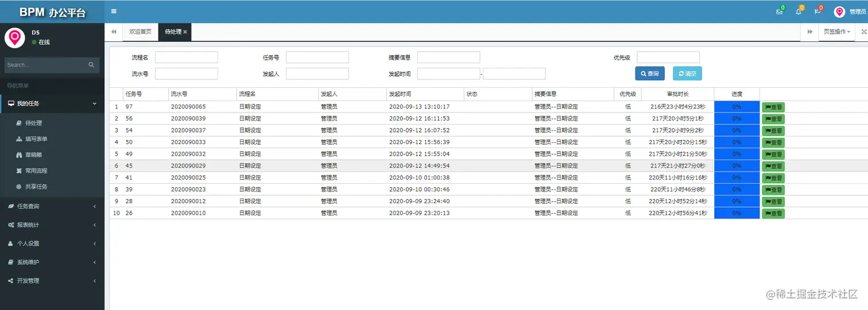868x310 pixels.
Task: Expand the 开发管理 menu
Action: tap(52, 281)
